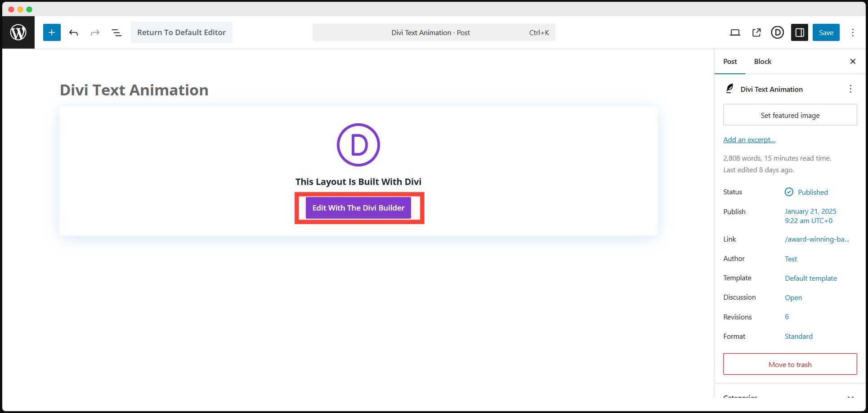
Task: Edit publish date January 21, 2025
Action: 810,216
